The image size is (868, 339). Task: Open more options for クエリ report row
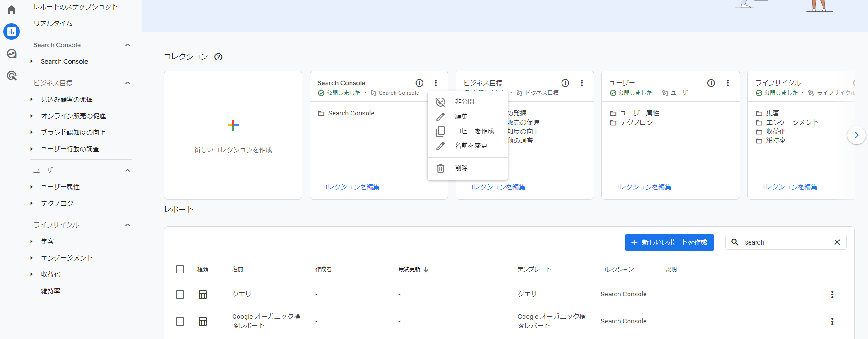tap(832, 295)
